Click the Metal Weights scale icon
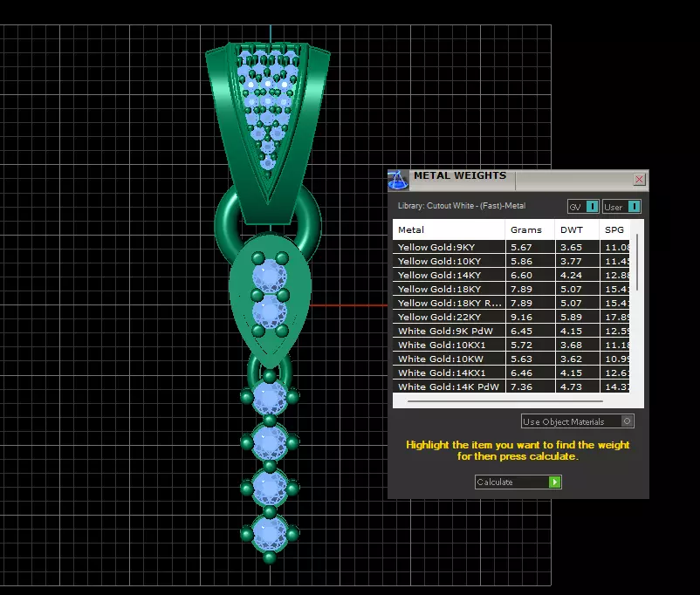Image resolution: width=700 pixels, height=595 pixels. point(397,181)
